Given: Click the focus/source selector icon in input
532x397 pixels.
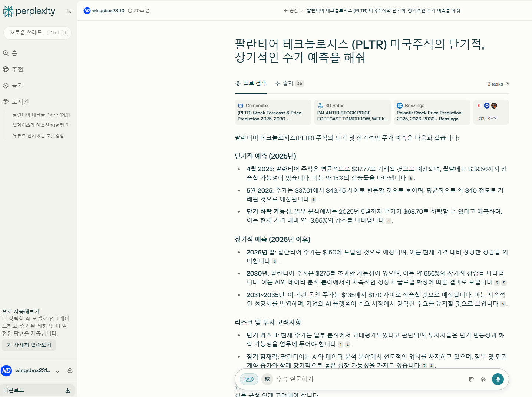Looking at the screenshot, I should pos(471,379).
